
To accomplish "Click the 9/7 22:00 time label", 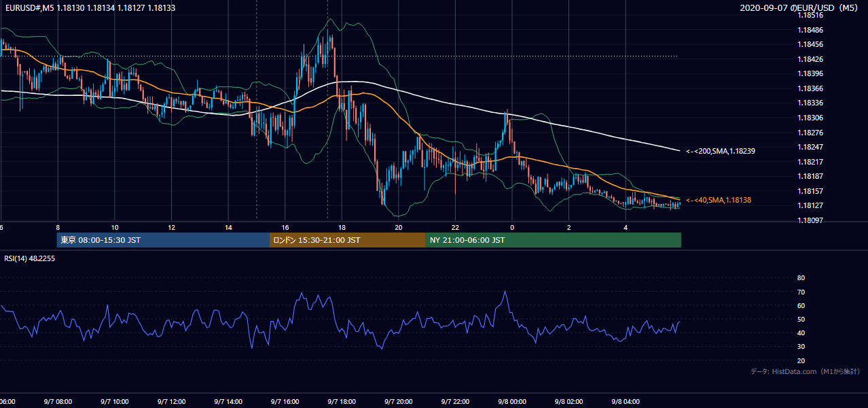I will click(x=456, y=402).
